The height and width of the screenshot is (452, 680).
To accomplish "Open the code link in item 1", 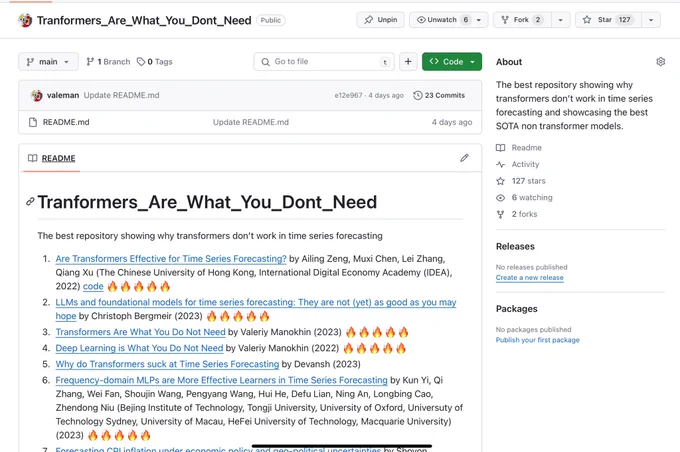I will pyautogui.click(x=93, y=286).
